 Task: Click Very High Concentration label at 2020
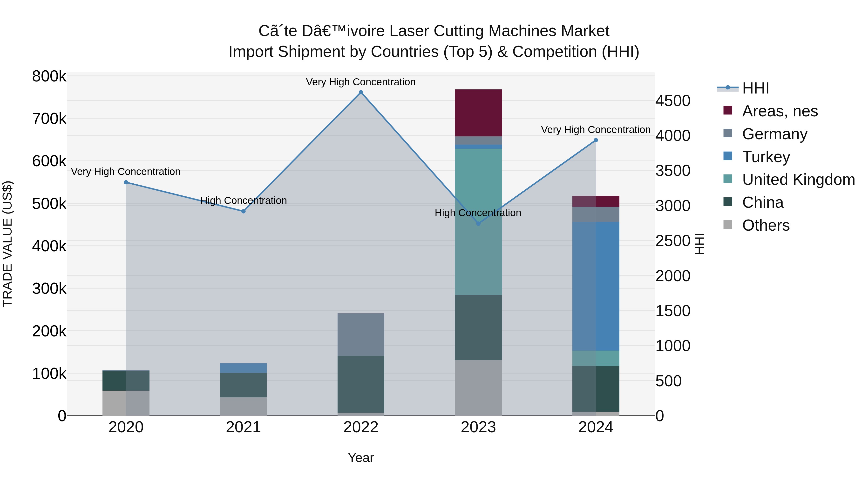[x=126, y=172]
